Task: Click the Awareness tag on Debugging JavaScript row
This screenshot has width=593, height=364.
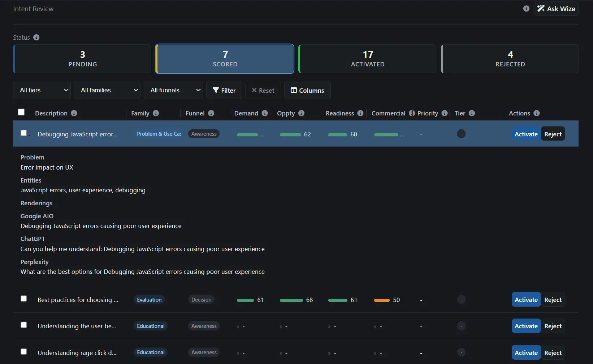Action: [204, 134]
